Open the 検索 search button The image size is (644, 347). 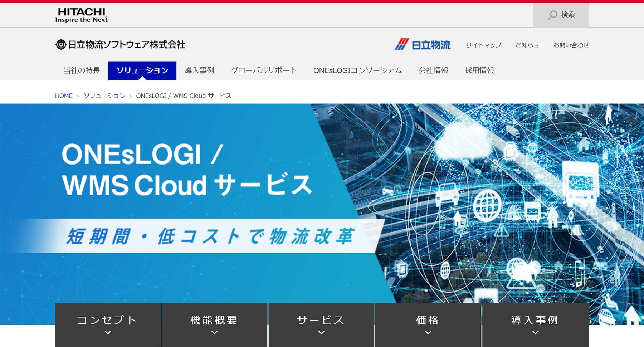pyautogui.click(x=561, y=15)
